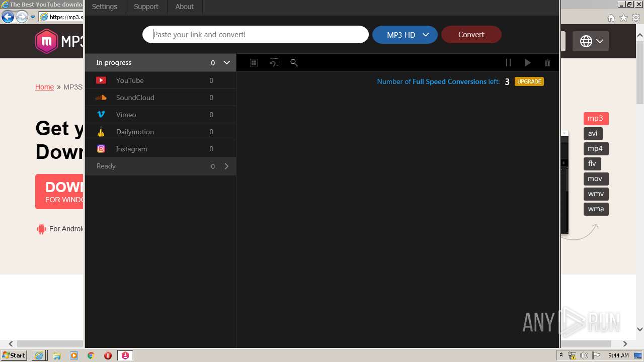Open Chrome from the taskbar

[x=91, y=355]
